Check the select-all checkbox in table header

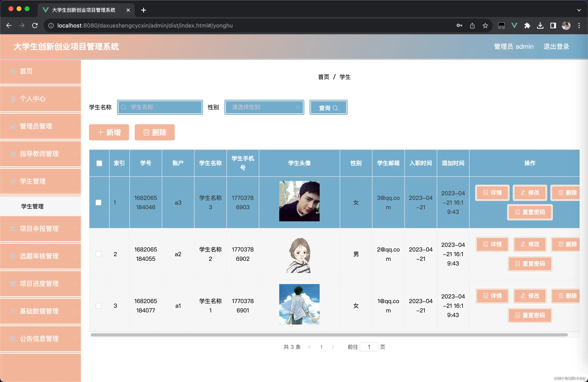99,163
